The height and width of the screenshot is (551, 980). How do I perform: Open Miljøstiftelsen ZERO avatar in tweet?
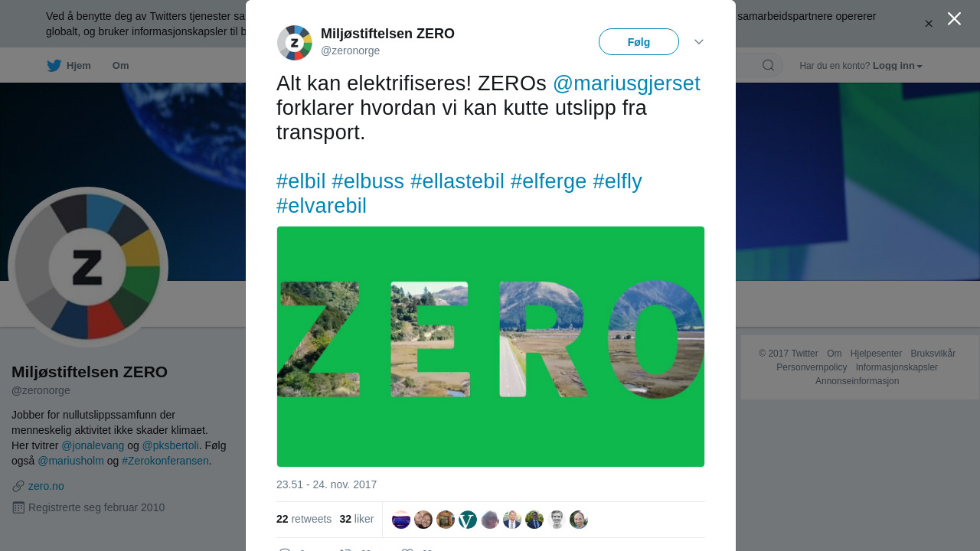295,42
